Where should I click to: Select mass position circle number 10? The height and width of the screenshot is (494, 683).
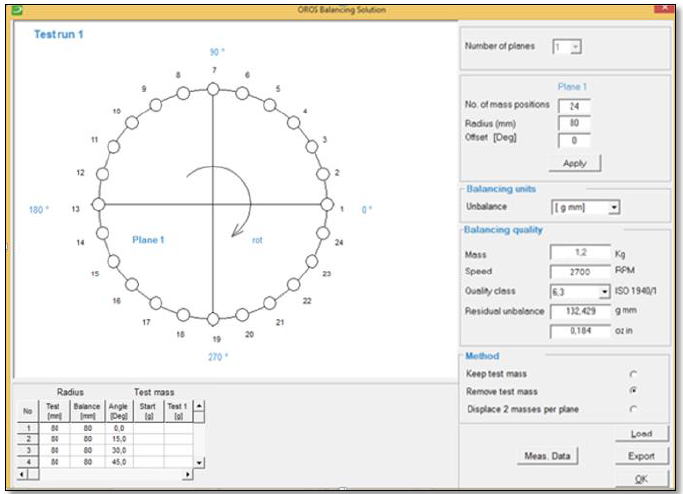[132, 123]
